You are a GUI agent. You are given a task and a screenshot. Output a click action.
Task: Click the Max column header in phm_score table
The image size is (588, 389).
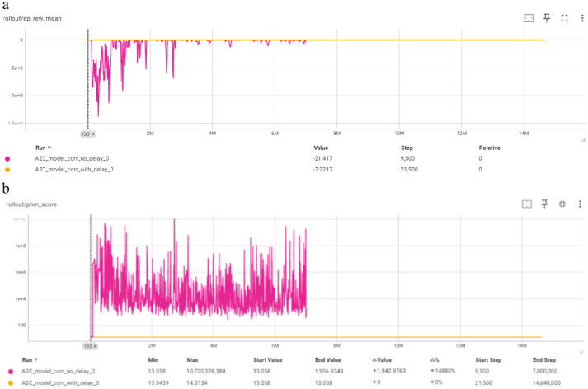coord(192,360)
